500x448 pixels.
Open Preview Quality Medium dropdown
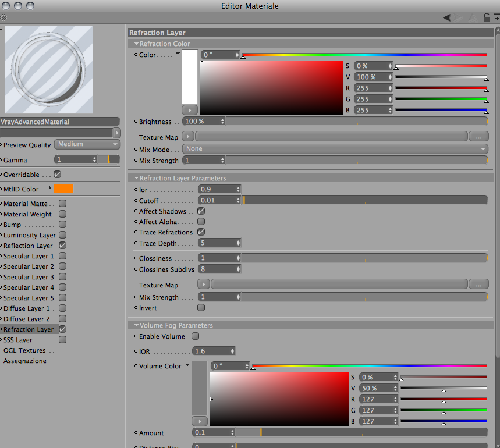click(x=87, y=144)
